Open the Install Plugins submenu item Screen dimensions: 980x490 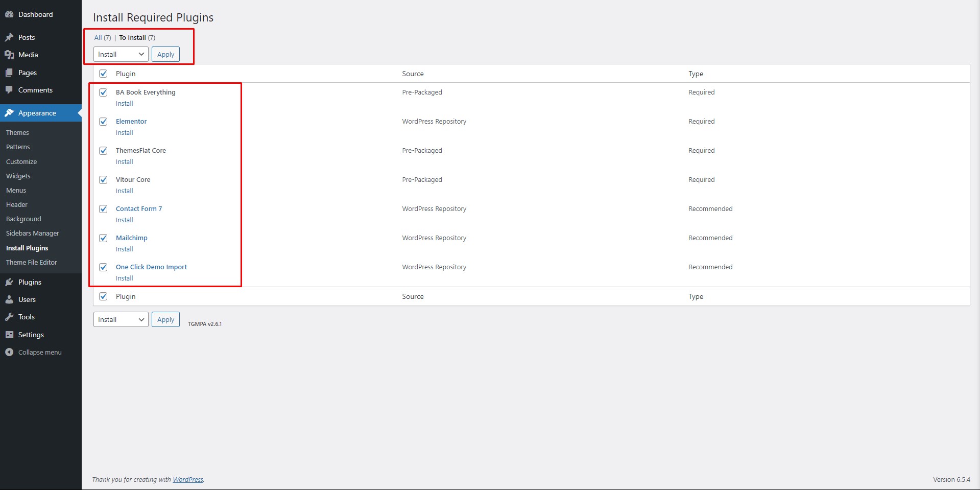pos(27,248)
